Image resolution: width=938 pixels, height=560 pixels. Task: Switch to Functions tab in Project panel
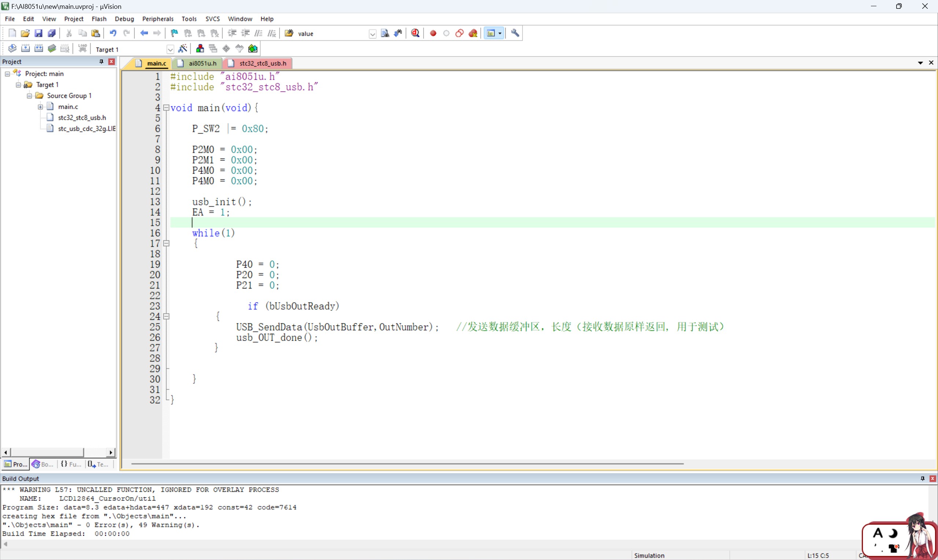pos(71,464)
